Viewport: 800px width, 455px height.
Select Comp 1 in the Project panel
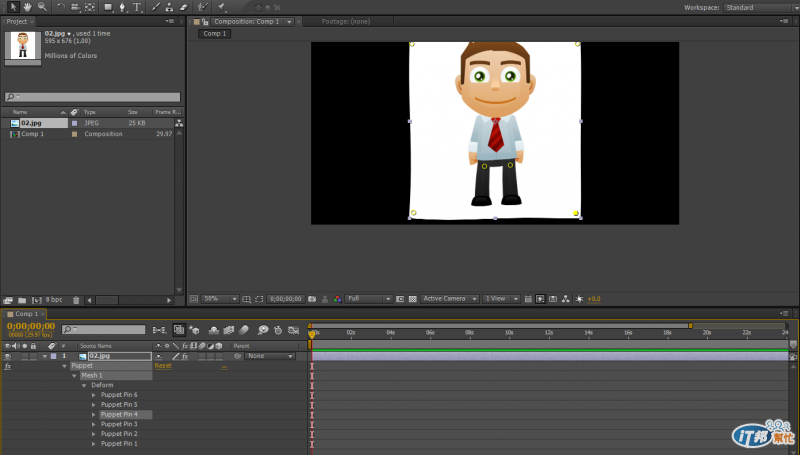tap(33, 133)
